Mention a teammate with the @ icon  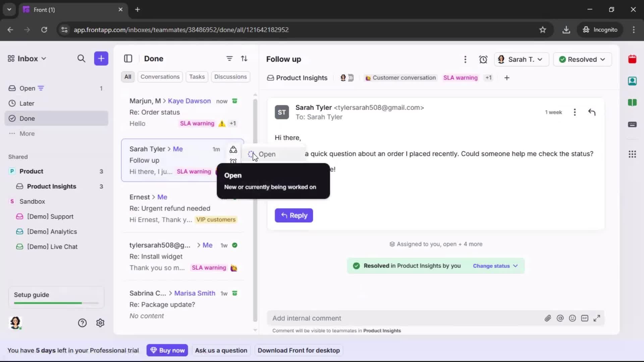coord(560,318)
